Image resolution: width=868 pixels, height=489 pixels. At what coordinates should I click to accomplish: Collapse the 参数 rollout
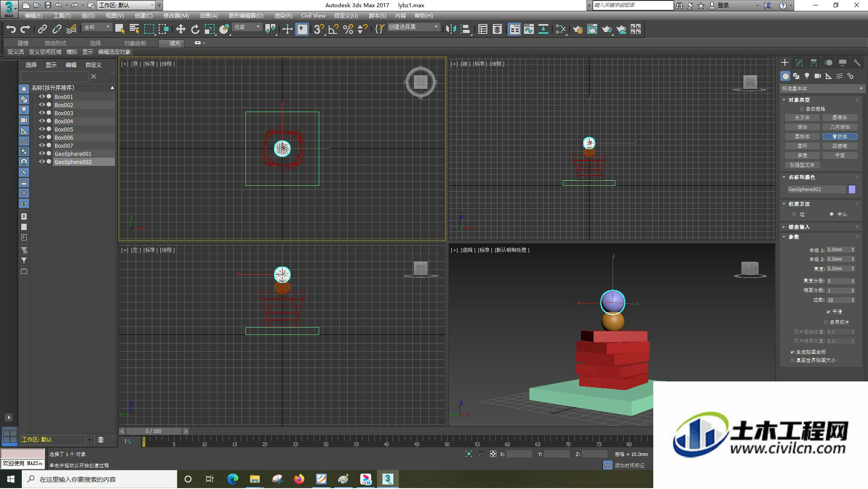tap(794, 237)
